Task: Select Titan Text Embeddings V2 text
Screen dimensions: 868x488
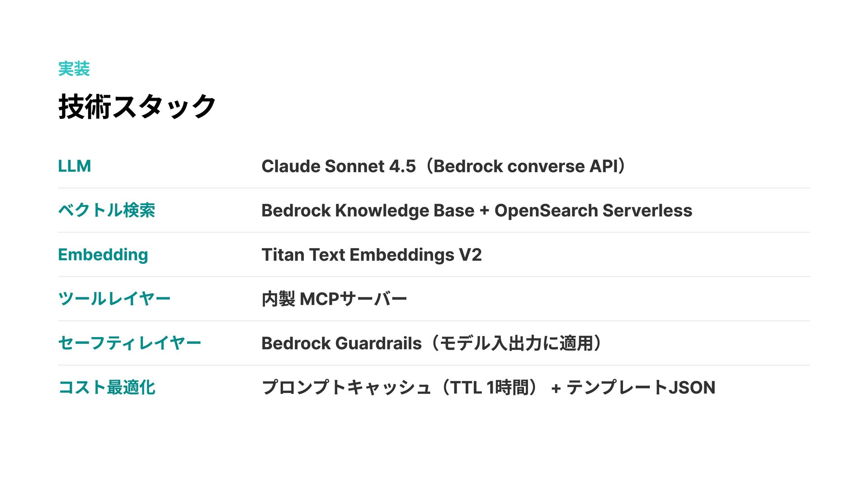Action: pyautogui.click(x=372, y=255)
